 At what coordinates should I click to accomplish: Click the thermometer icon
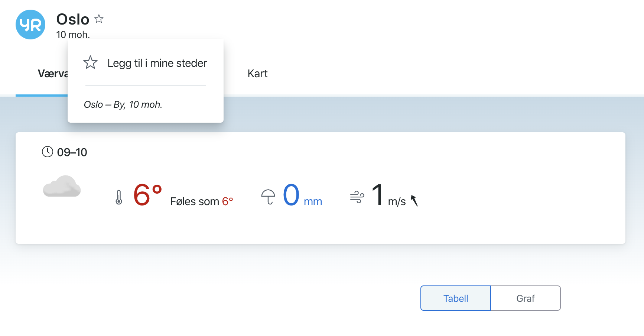[119, 197]
